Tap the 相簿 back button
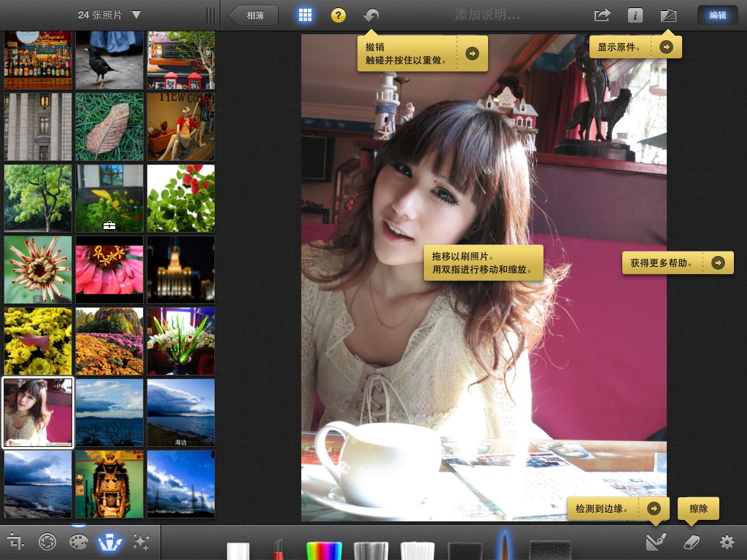747x560 pixels. (252, 15)
